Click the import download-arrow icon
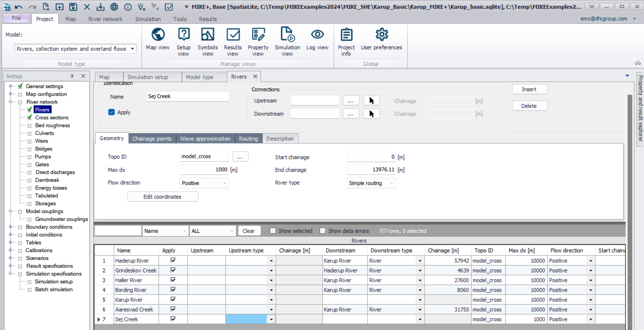644x330 pixels. pyautogui.click(x=100, y=7)
